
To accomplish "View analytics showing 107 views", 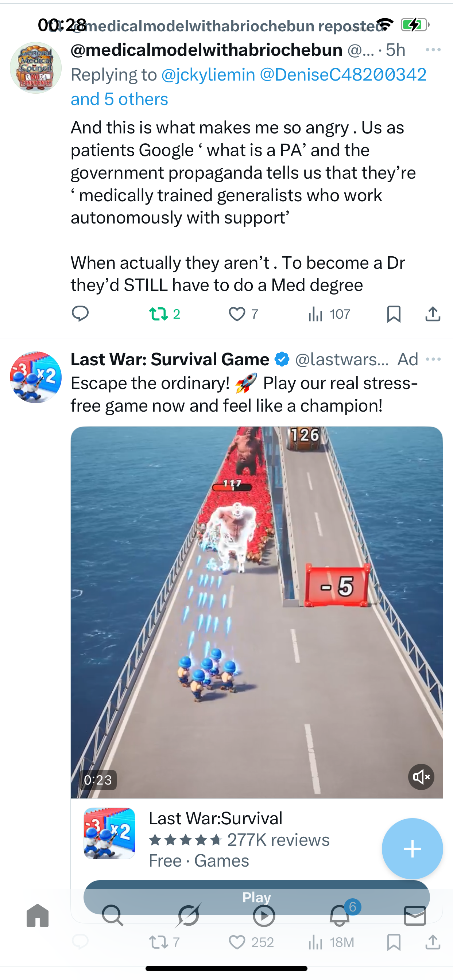I will (x=329, y=314).
